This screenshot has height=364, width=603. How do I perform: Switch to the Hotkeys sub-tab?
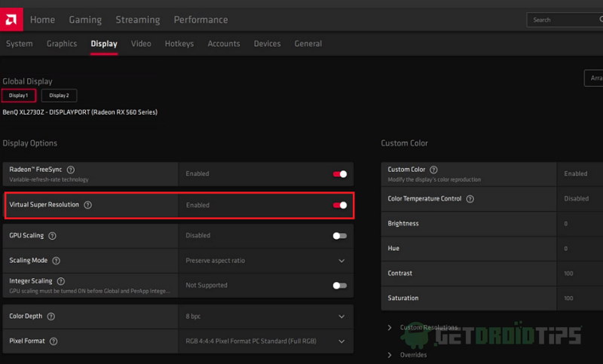click(x=179, y=44)
